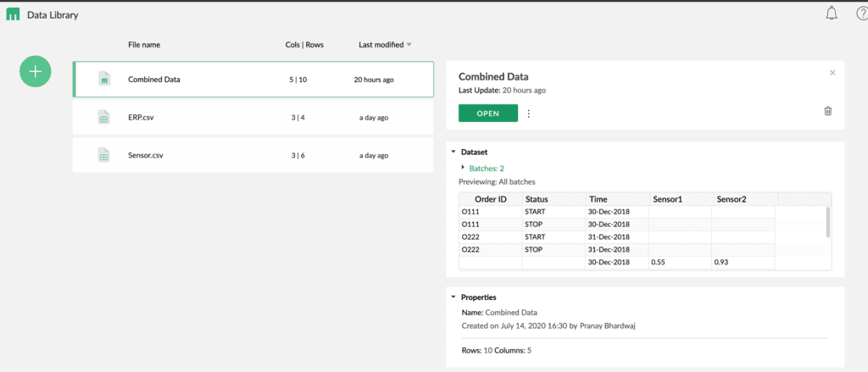This screenshot has height=372, width=868.
Task: Open the three-dot more options menu
Action: coord(529,114)
